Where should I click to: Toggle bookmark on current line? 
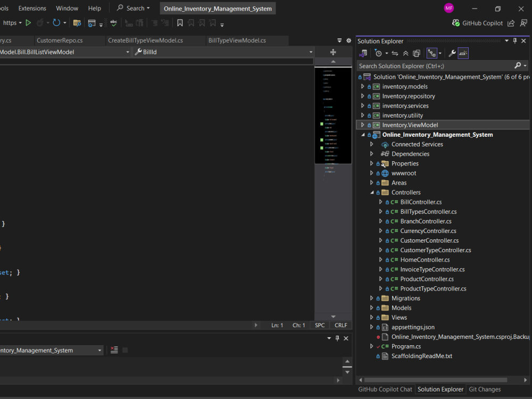(x=180, y=23)
